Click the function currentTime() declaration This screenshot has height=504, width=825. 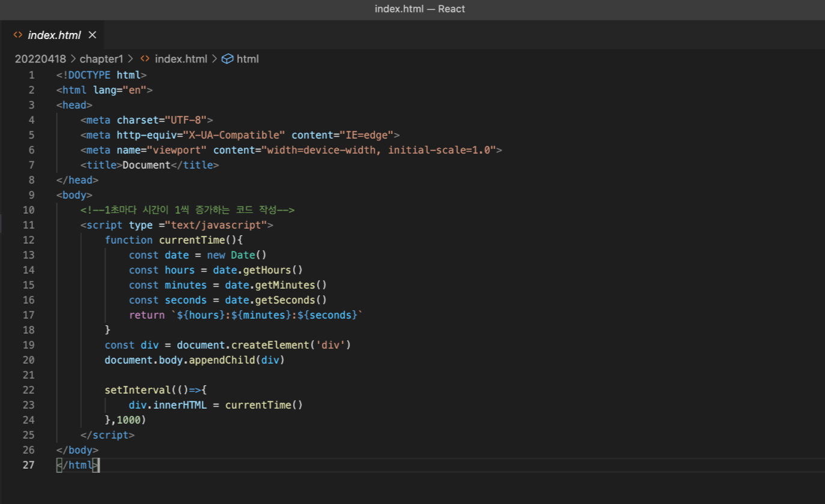174,240
